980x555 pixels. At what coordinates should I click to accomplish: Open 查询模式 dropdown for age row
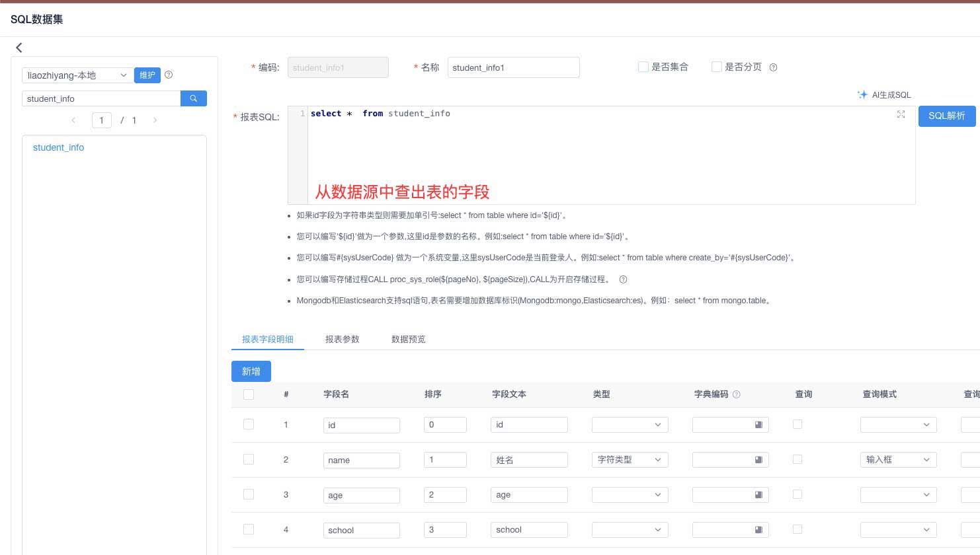899,495
